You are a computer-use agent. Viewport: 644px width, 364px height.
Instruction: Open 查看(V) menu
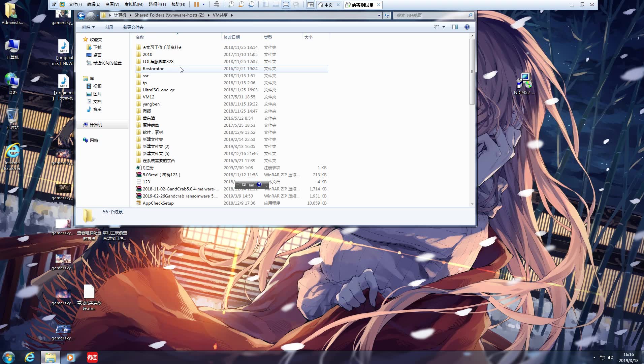112,4
